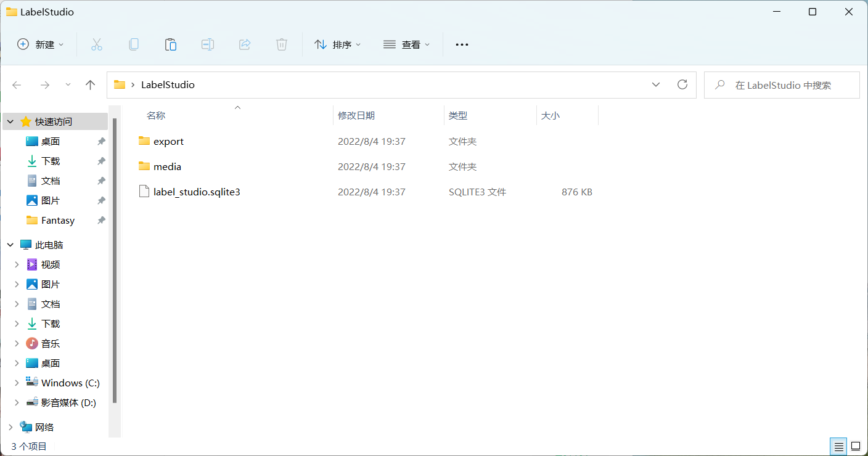Click the pin icon beside quick access 桌面

tap(101, 141)
